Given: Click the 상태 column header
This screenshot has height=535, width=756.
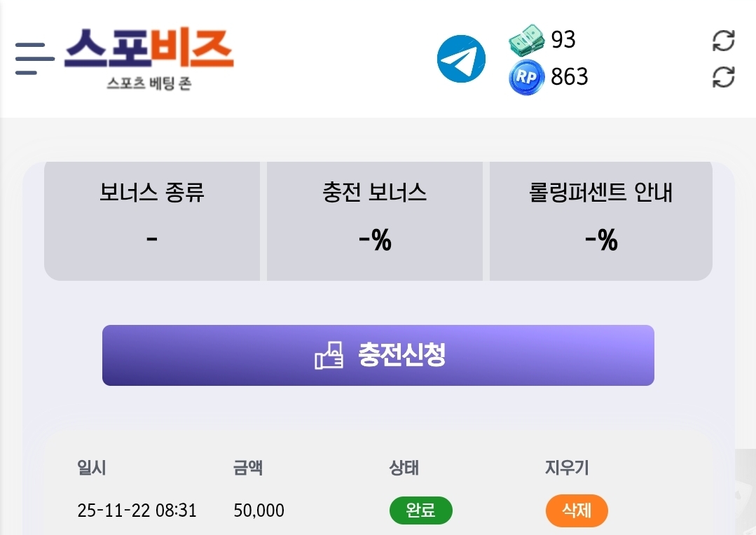Looking at the screenshot, I should tap(404, 468).
